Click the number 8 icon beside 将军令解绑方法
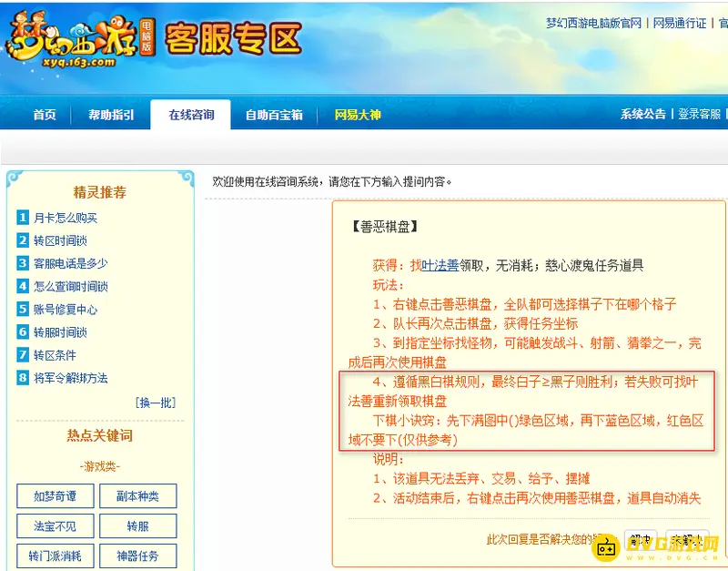 click(23, 378)
